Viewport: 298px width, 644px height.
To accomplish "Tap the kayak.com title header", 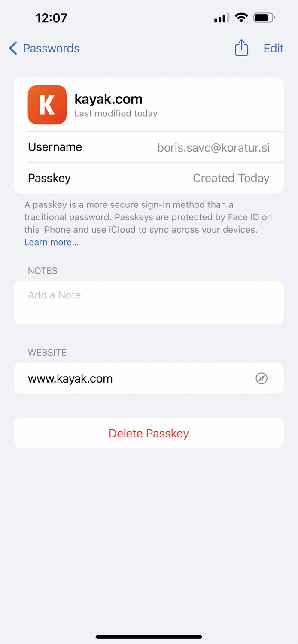I will tap(109, 99).
